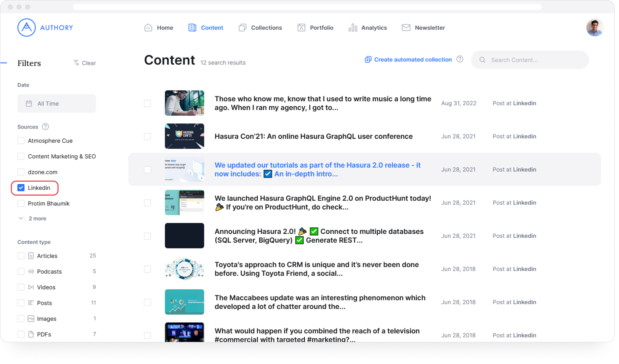Uncheck the Linkedin source checkbox
Screen dimensions: 619x364
click(21, 188)
